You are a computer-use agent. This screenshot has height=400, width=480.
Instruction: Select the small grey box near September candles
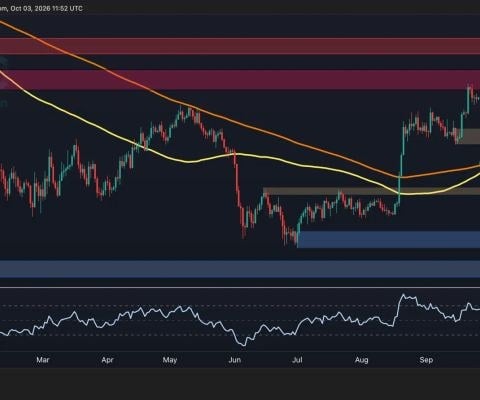pos(468,136)
